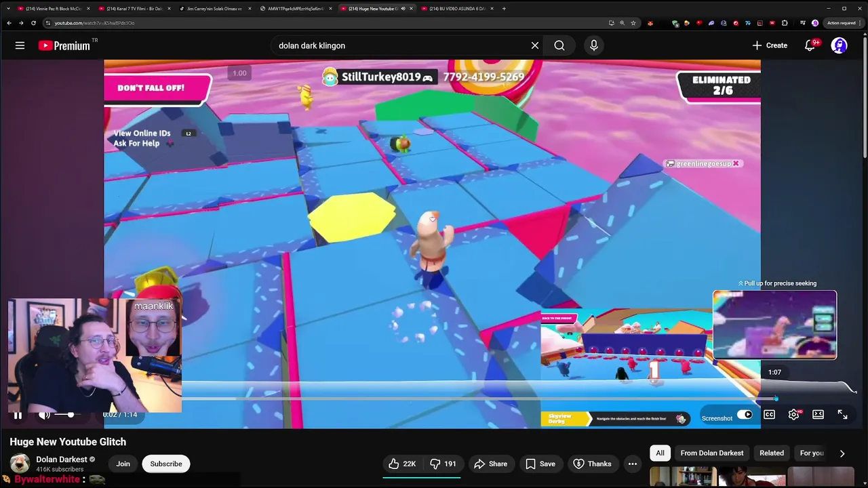Expand more chips with right arrow

coord(842,453)
